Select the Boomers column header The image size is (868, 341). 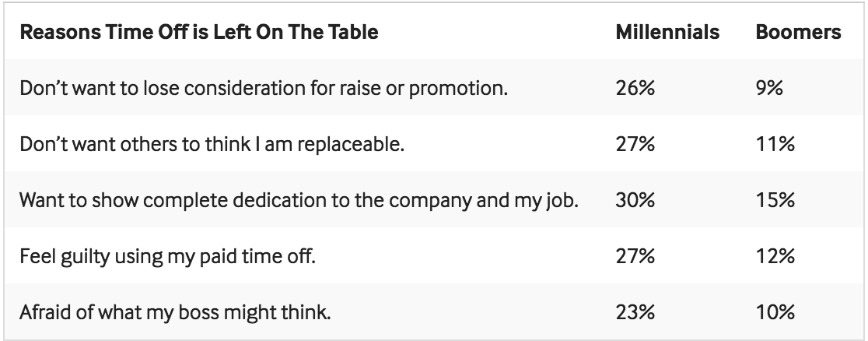pos(798,33)
